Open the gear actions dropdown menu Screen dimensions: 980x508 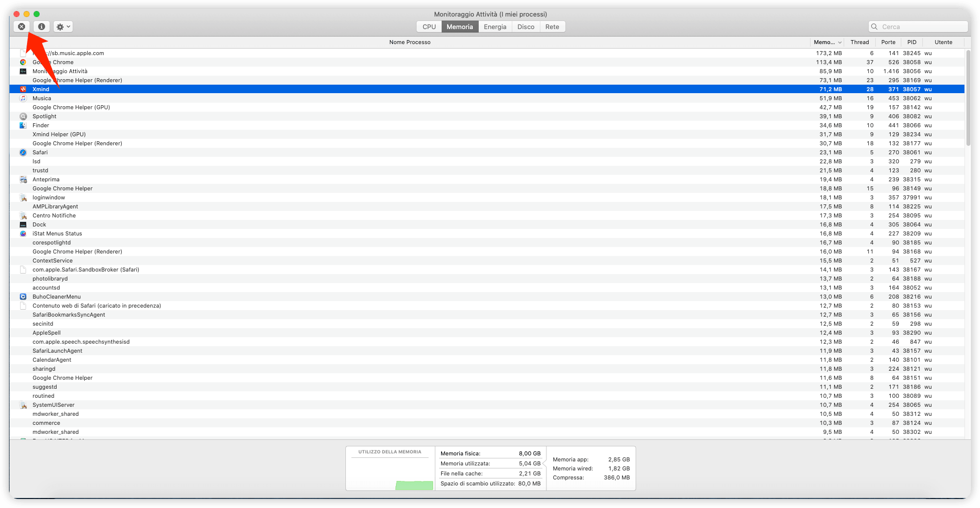click(63, 27)
